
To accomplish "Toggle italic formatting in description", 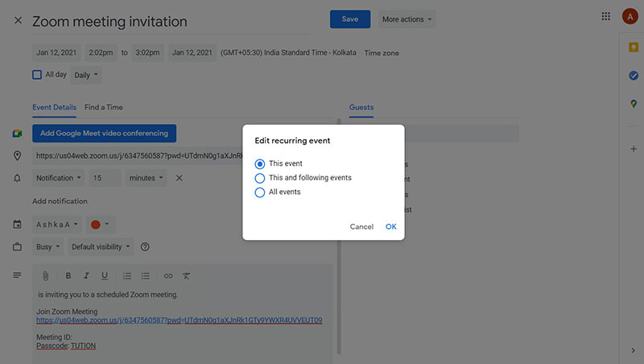I will (86, 276).
